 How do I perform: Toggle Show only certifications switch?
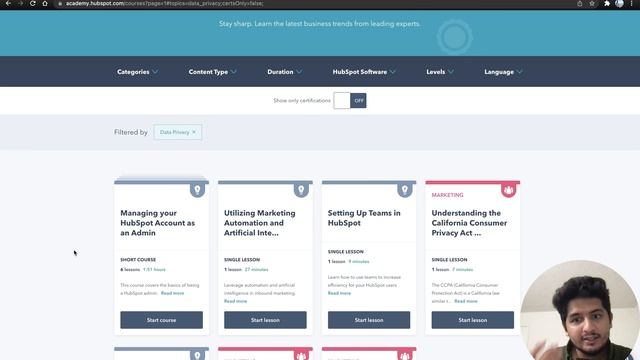pyautogui.click(x=350, y=100)
